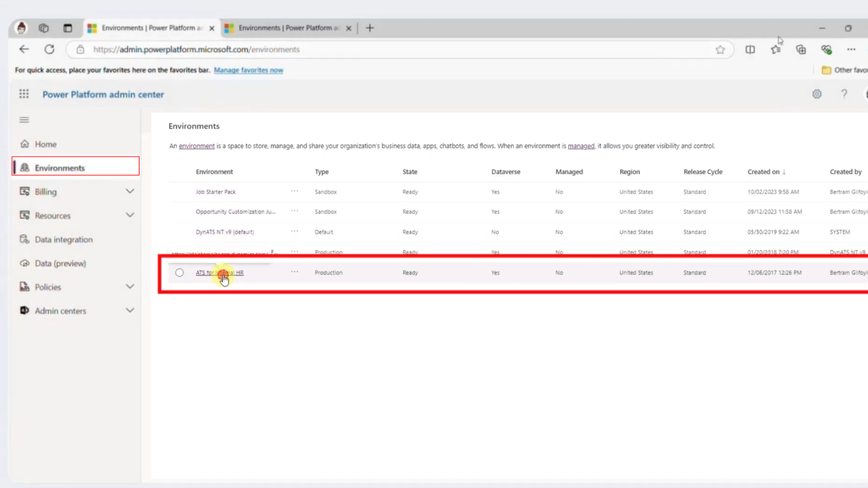Viewport: 868px width, 488px height.
Task: Sort by Environment column header
Action: (x=214, y=172)
